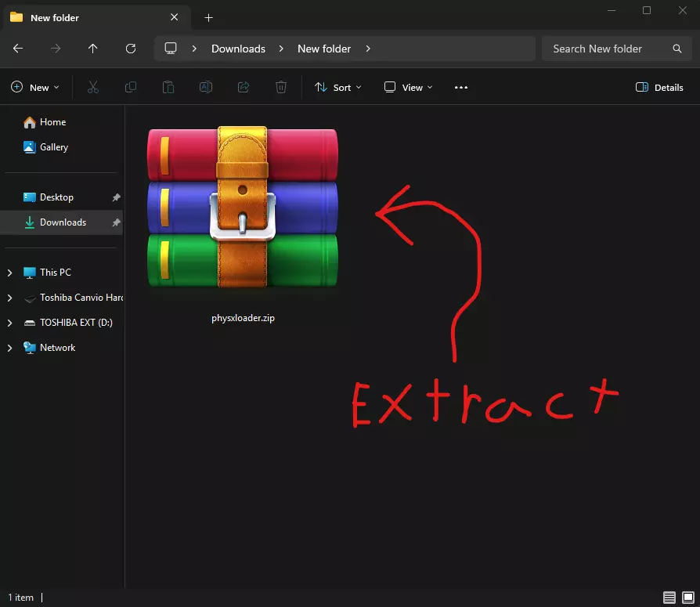Expand This PC tree node
Image resolution: width=700 pixels, height=607 pixels.
[x=9, y=273]
